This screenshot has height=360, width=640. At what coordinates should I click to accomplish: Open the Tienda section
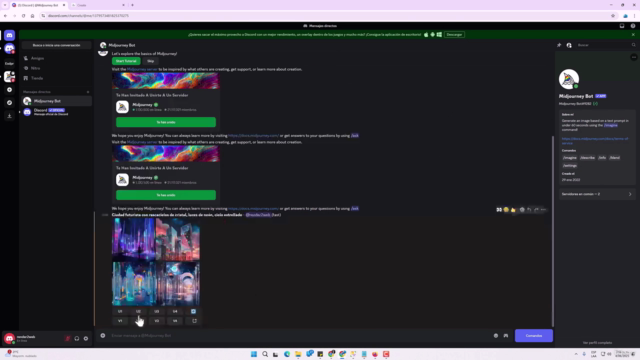click(56, 78)
